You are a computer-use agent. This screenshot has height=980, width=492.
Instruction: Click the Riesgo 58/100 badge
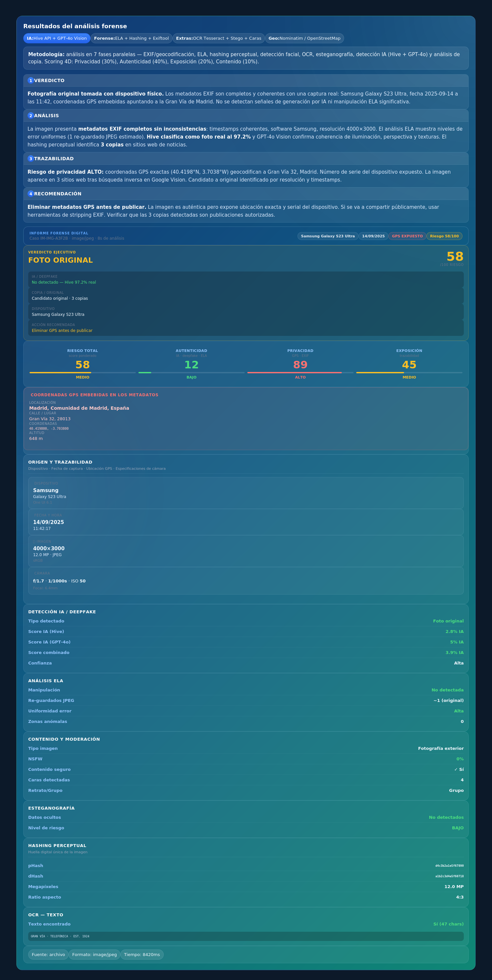(x=444, y=236)
